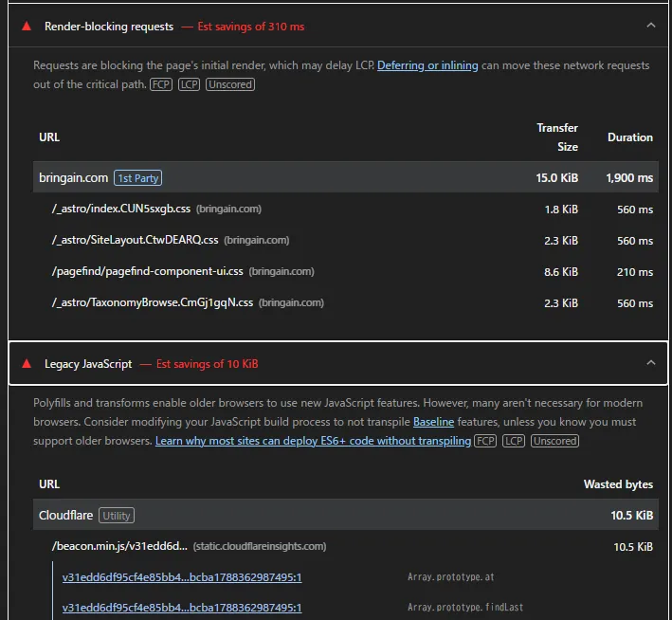Click the LCP tag in Legacy JavaScript description
672x620 pixels.
tap(514, 441)
